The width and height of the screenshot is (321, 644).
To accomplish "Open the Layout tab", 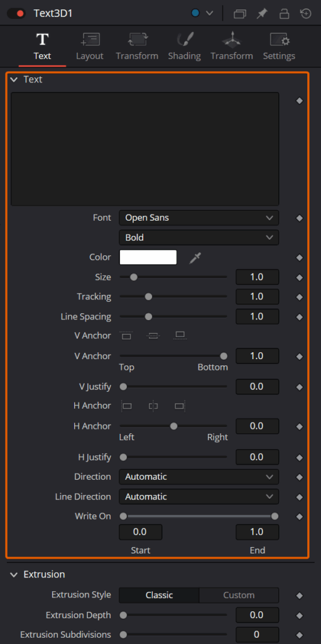I will [89, 47].
